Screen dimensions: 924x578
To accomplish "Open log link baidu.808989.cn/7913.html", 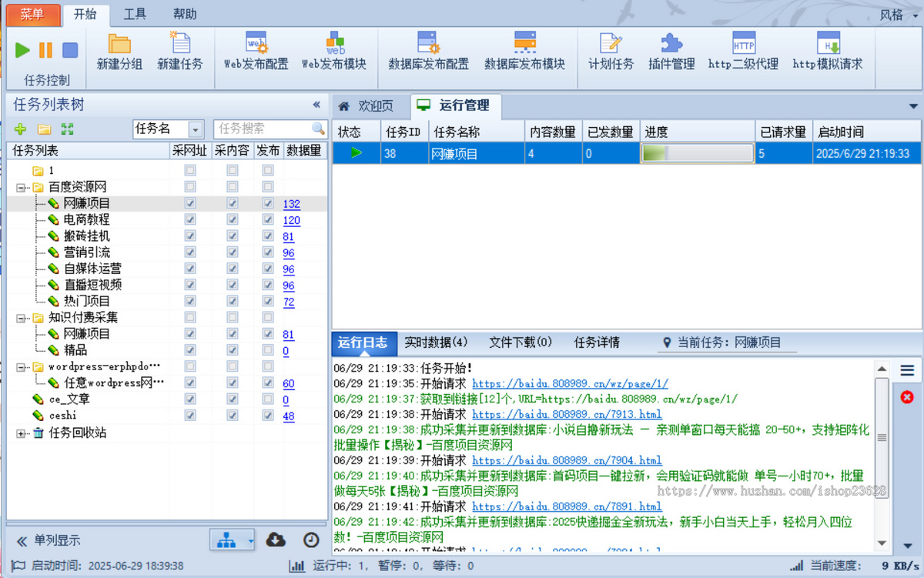I will [567, 414].
